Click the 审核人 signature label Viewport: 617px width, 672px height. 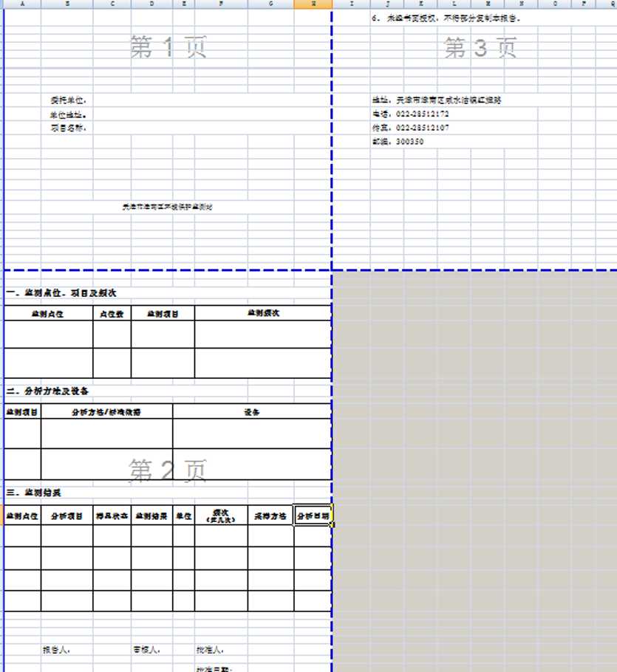pos(146,650)
